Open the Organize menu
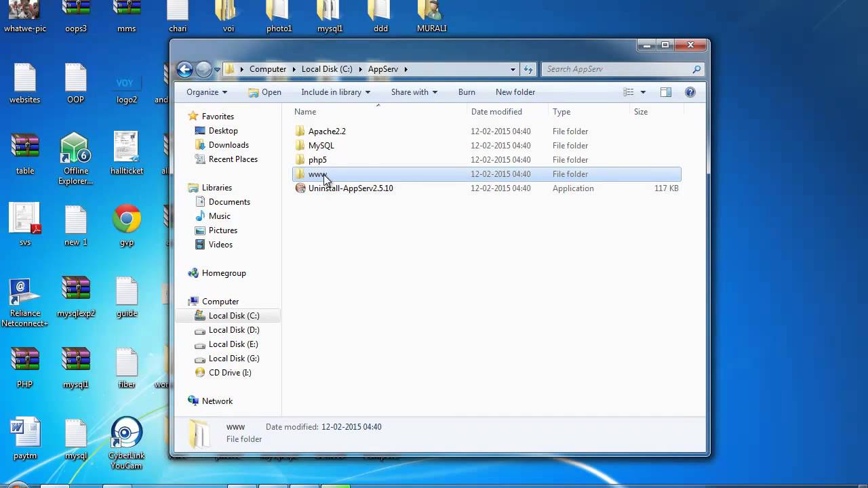Image resolution: width=868 pixels, height=488 pixels. (207, 92)
